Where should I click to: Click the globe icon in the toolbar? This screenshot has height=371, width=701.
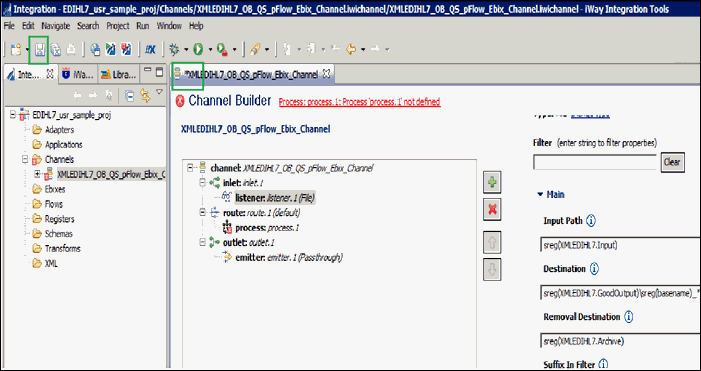95,50
